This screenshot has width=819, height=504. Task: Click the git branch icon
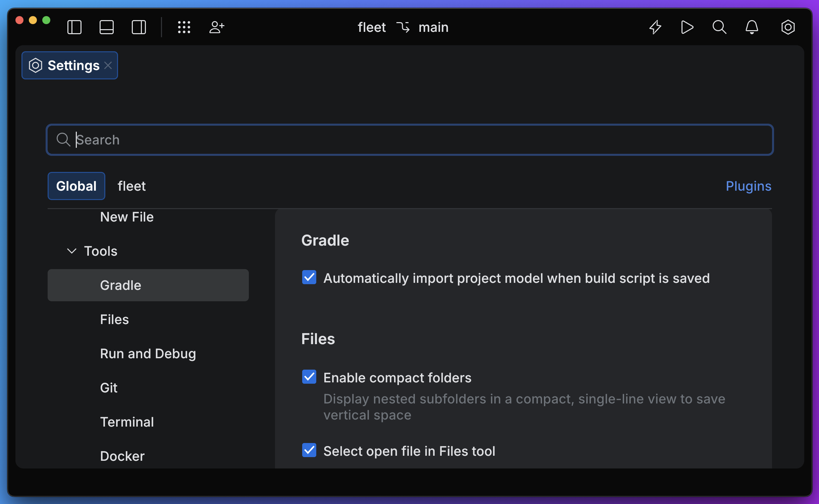pyautogui.click(x=403, y=27)
